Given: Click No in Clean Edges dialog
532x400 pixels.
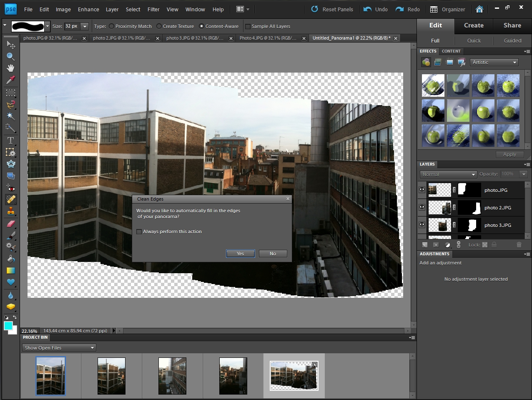Looking at the screenshot, I should pyautogui.click(x=273, y=254).
